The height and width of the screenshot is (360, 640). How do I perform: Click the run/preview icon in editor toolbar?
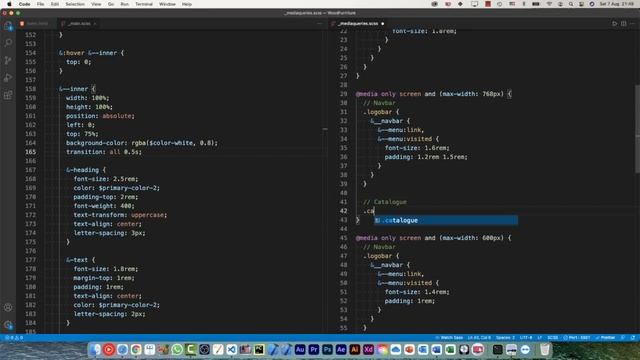(615, 24)
